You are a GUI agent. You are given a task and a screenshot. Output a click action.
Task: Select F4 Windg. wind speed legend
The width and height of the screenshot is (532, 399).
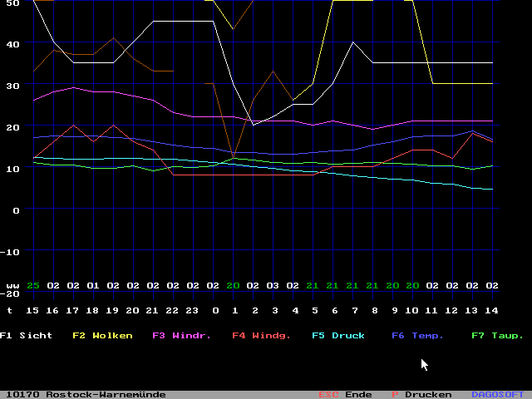pyautogui.click(x=260, y=336)
